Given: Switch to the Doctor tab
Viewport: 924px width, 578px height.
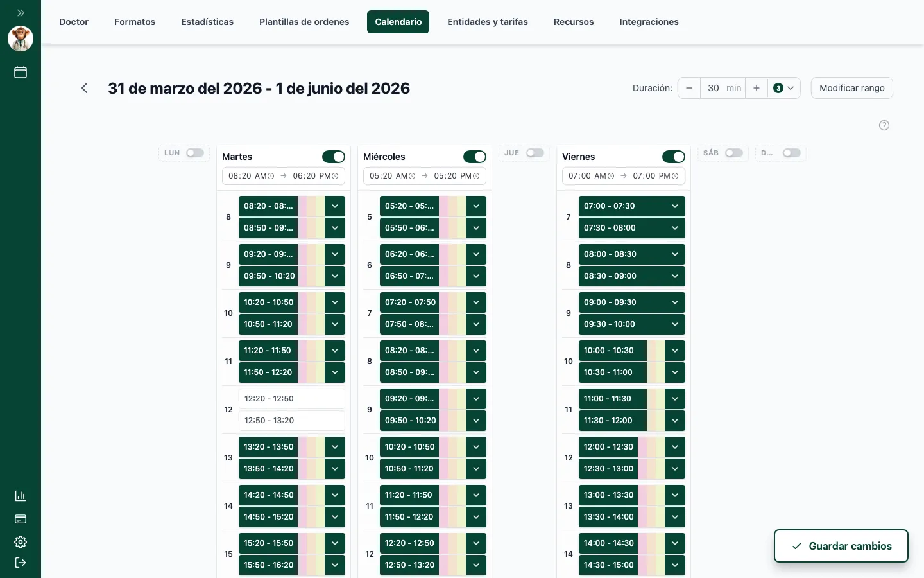Looking at the screenshot, I should pos(74,22).
